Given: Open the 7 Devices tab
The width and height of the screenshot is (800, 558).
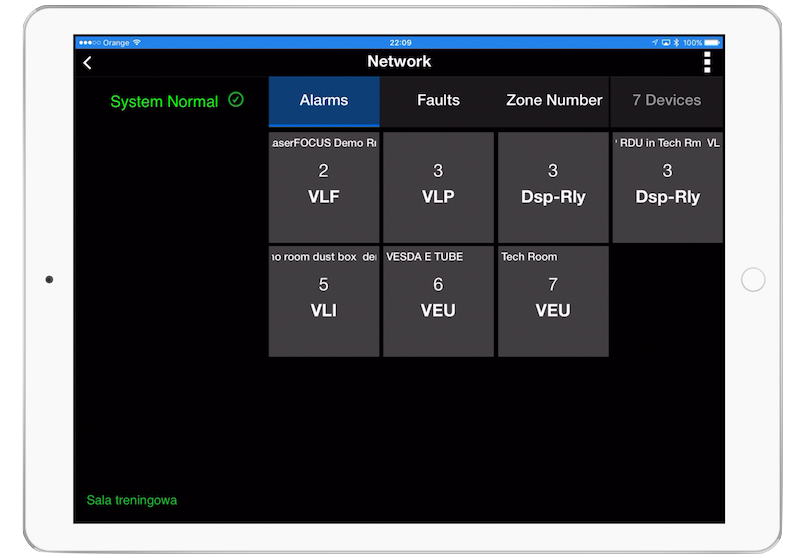Looking at the screenshot, I should coord(666,100).
